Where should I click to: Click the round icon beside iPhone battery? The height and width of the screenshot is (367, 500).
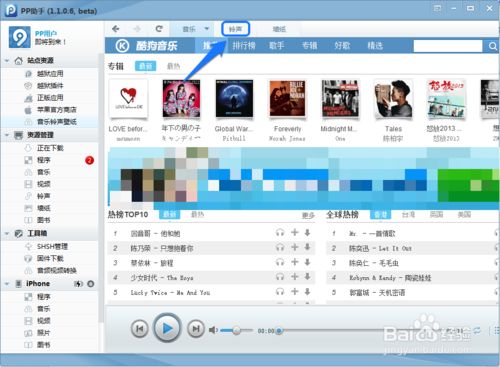(x=90, y=284)
